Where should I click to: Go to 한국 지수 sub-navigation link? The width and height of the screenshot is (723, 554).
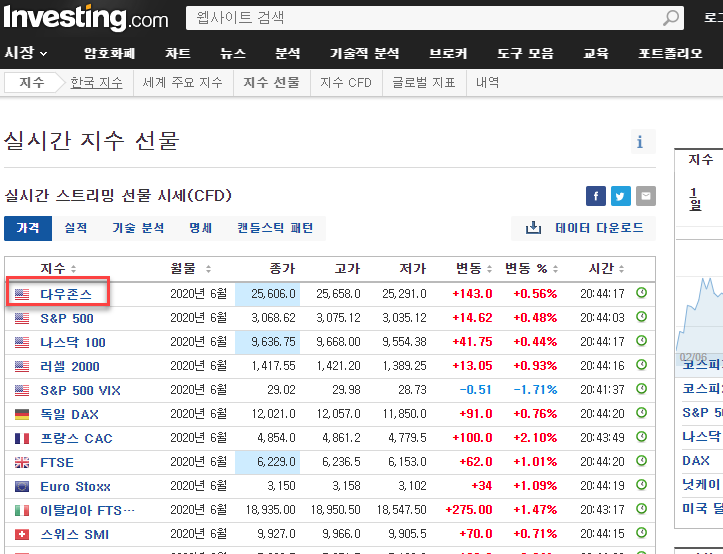(96, 83)
